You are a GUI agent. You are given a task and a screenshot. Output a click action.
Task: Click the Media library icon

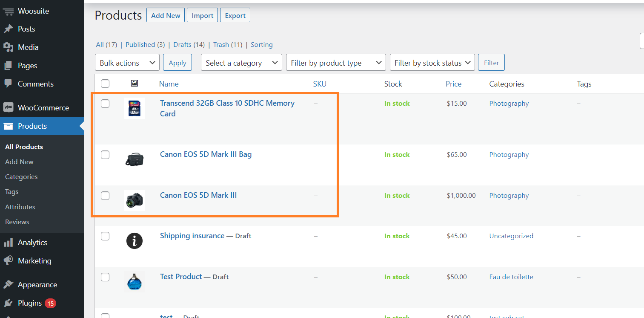tap(8, 47)
